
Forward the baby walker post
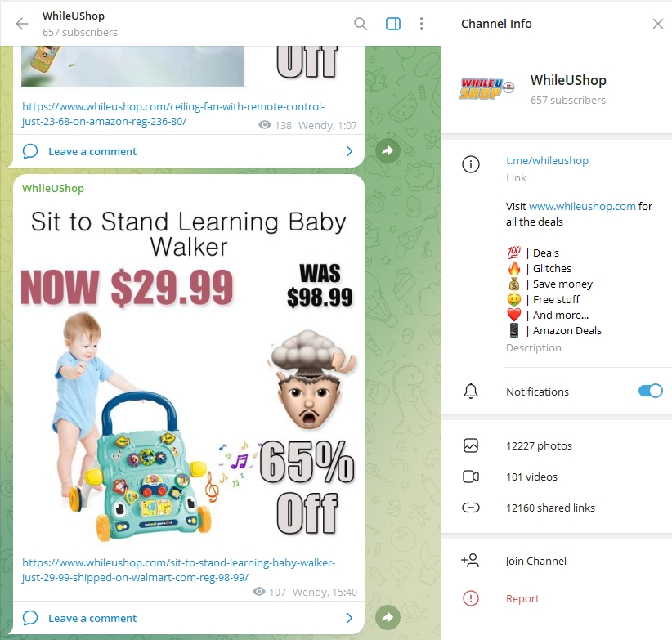coord(388,617)
